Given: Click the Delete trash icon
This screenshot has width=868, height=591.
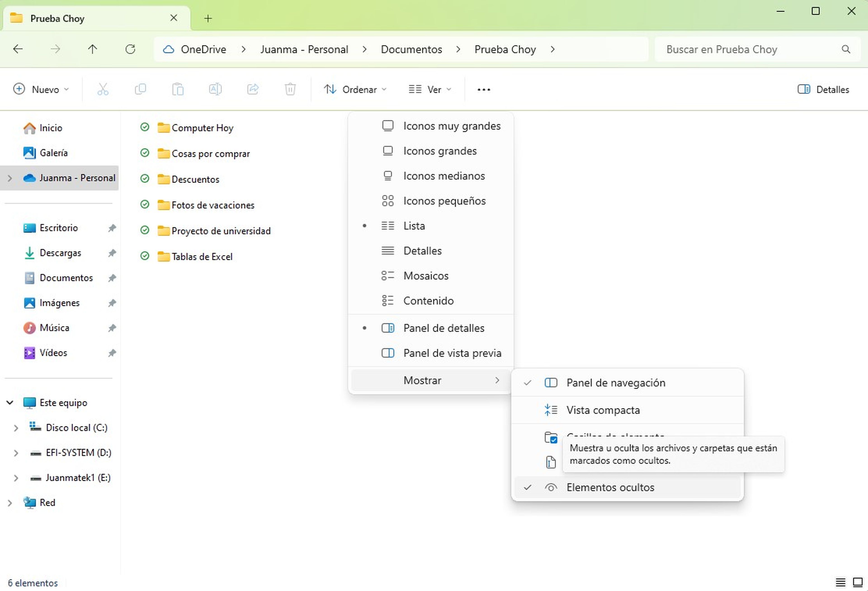Looking at the screenshot, I should (290, 89).
